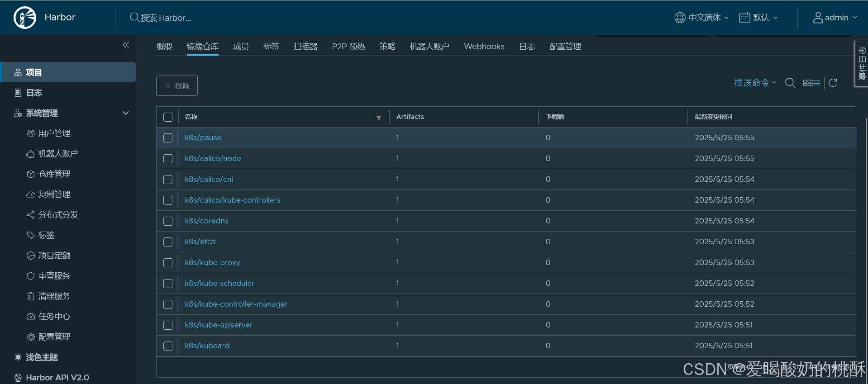Check the k8s/calico/kube-controllers row checkbox

168,200
